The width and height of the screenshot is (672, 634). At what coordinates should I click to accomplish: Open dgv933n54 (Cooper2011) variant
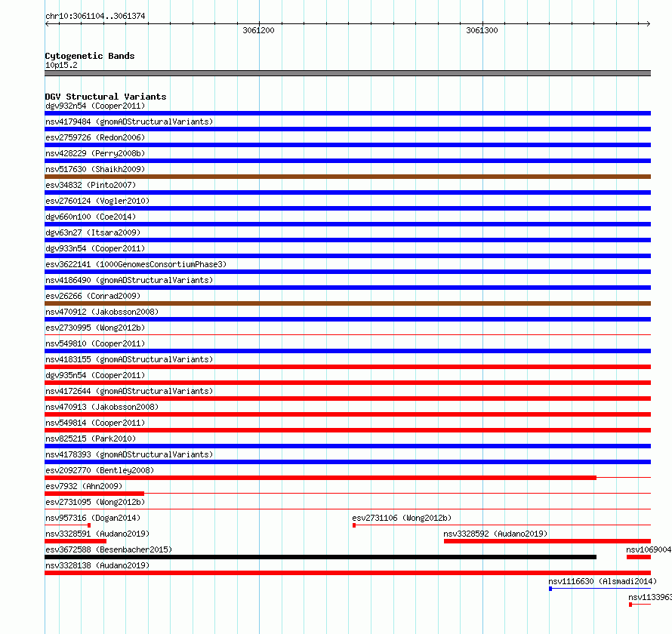tap(95, 248)
